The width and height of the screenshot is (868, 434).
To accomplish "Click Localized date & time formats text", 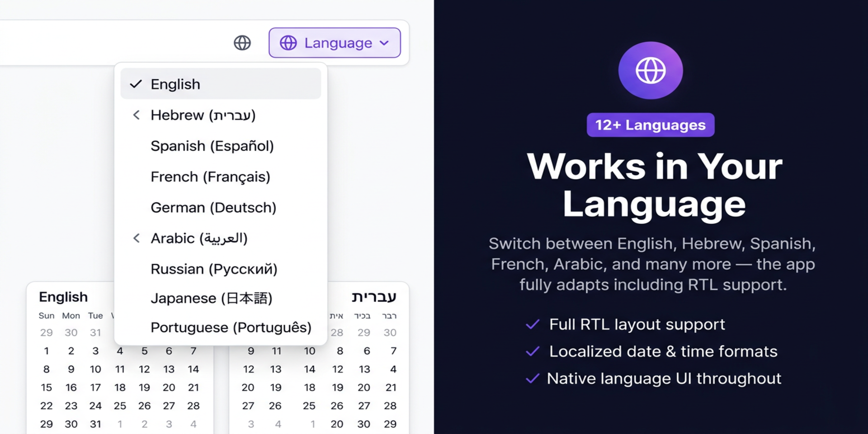I will click(663, 351).
